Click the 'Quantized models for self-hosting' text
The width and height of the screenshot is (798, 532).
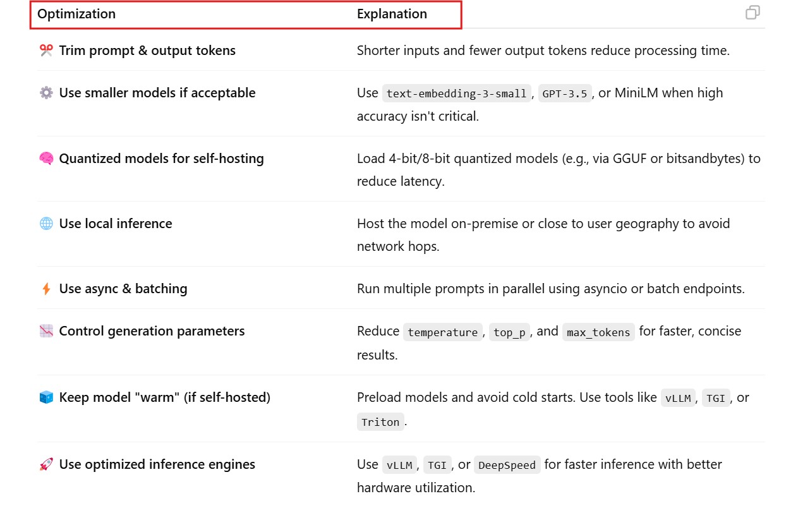click(161, 159)
